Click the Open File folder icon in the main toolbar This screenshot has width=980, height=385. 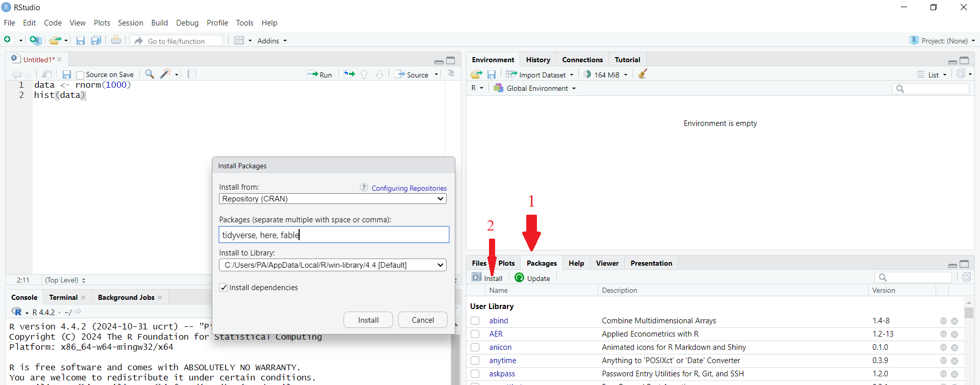pos(55,40)
